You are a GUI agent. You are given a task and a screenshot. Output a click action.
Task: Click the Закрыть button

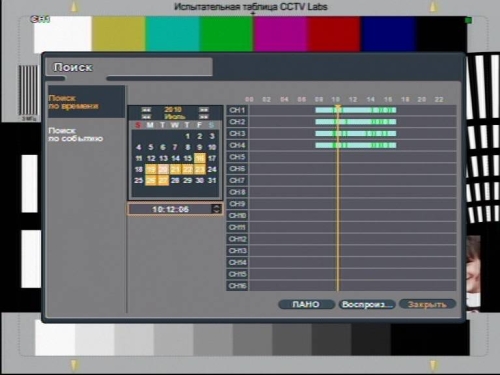[x=427, y=304]
